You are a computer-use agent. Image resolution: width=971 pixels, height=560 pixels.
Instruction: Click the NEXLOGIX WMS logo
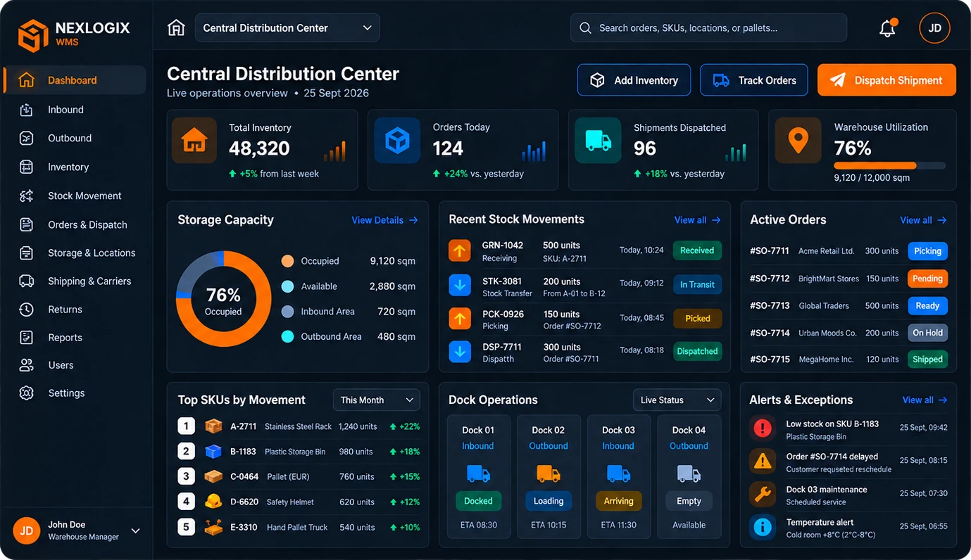click(x=74, y=34)
